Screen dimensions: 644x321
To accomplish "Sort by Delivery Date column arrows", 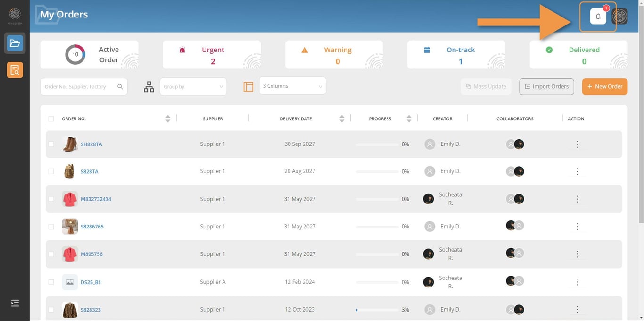I will pyautogui.click(x=342, y=118).
